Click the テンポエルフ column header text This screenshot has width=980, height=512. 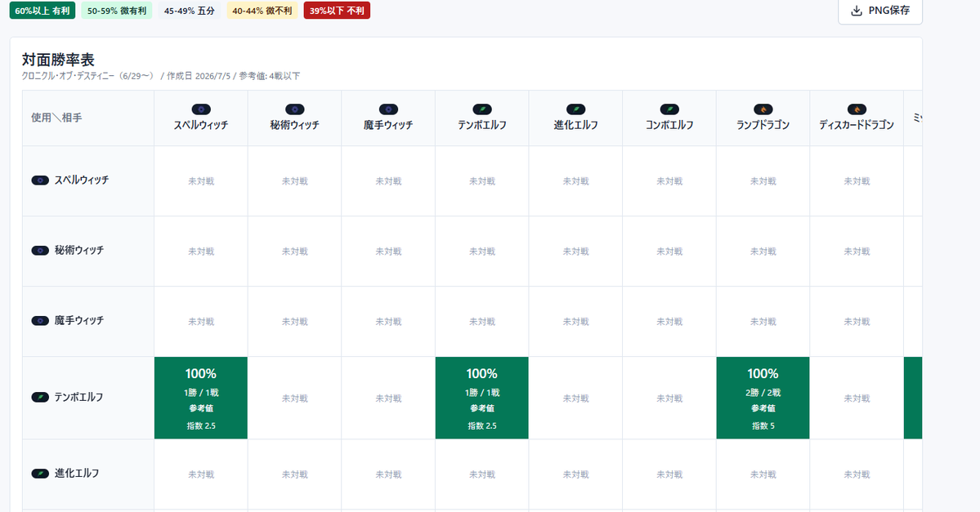[x=482, y=125]
